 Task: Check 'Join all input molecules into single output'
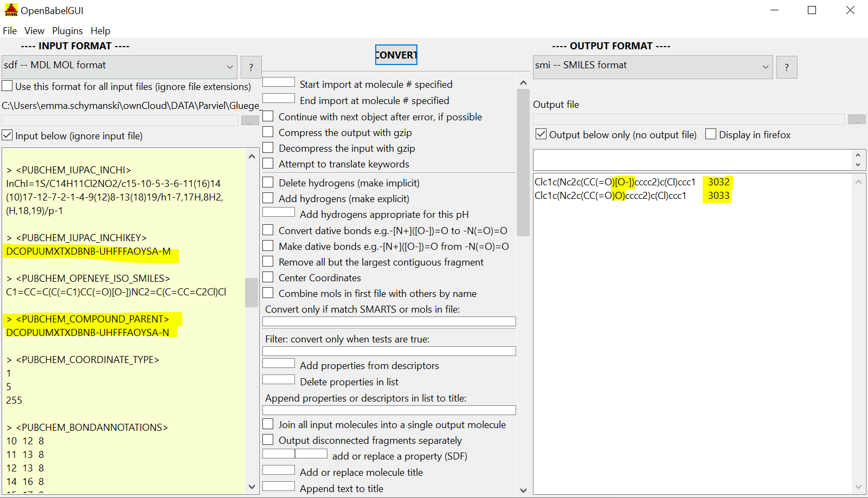(268, 424)
